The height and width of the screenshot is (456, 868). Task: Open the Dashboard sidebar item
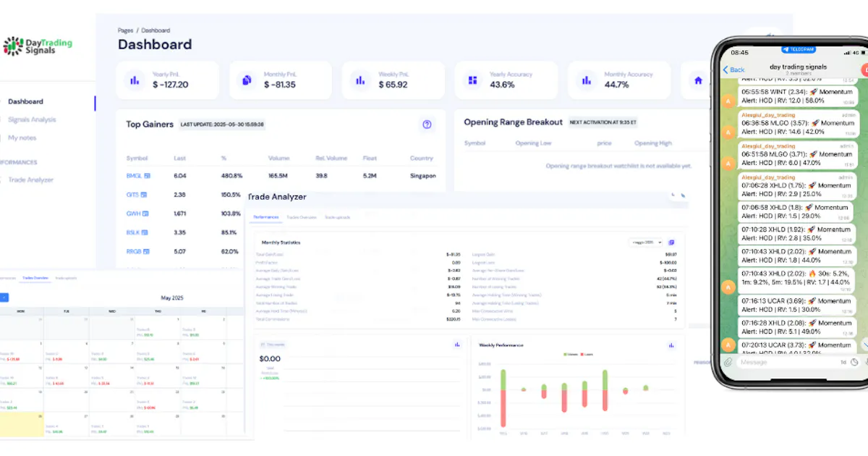click(x=25, y=101)
